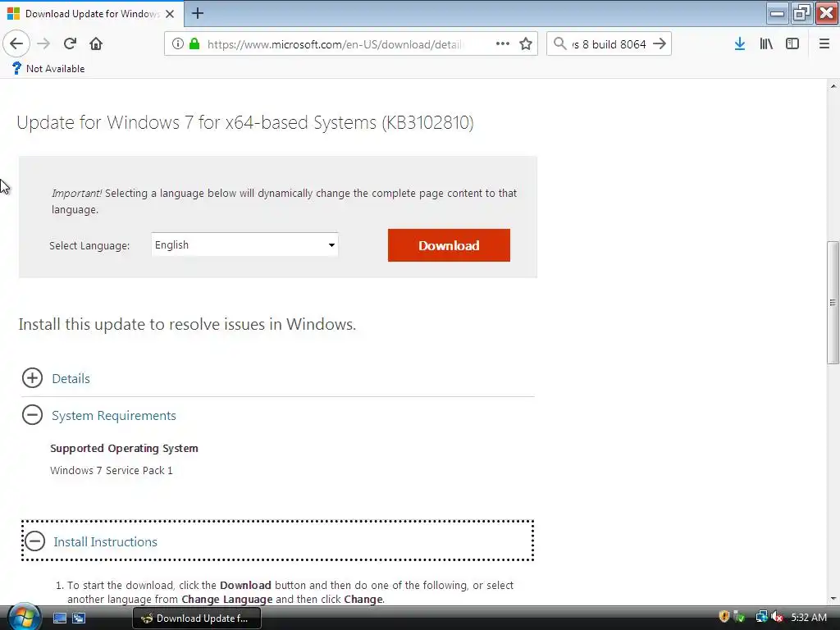Click inside the search box text
This screenshot has width=840, height=630.
609,44
